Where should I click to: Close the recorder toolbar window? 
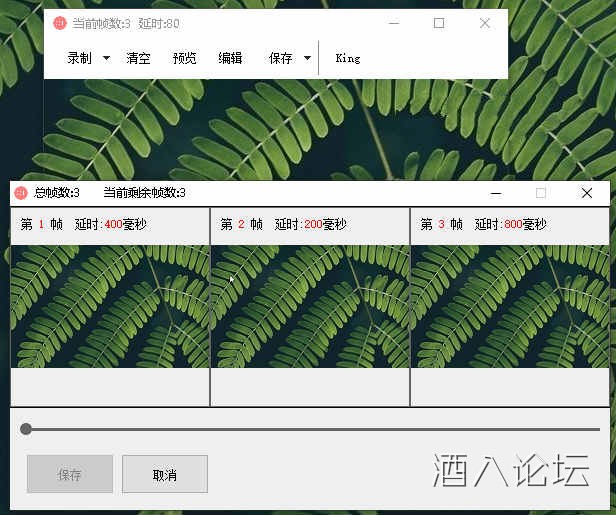pos(485,23)
